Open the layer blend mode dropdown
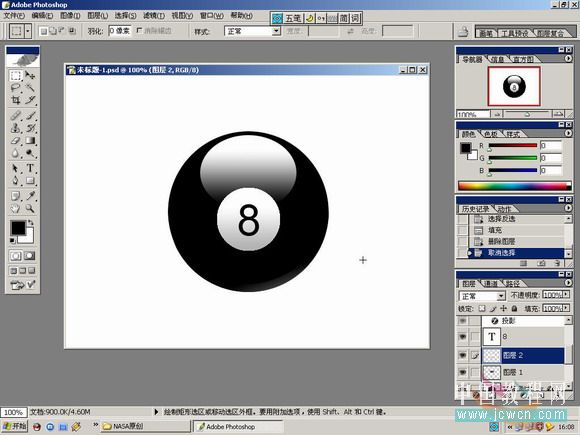Screen dimensions: 580x435 point(482,296)
